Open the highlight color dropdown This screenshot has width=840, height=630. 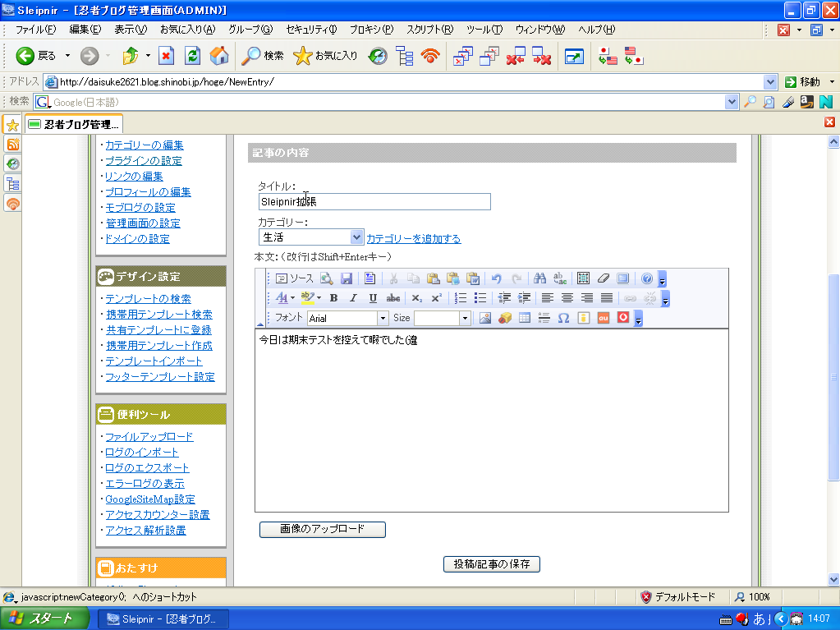(x=319, y=298)
